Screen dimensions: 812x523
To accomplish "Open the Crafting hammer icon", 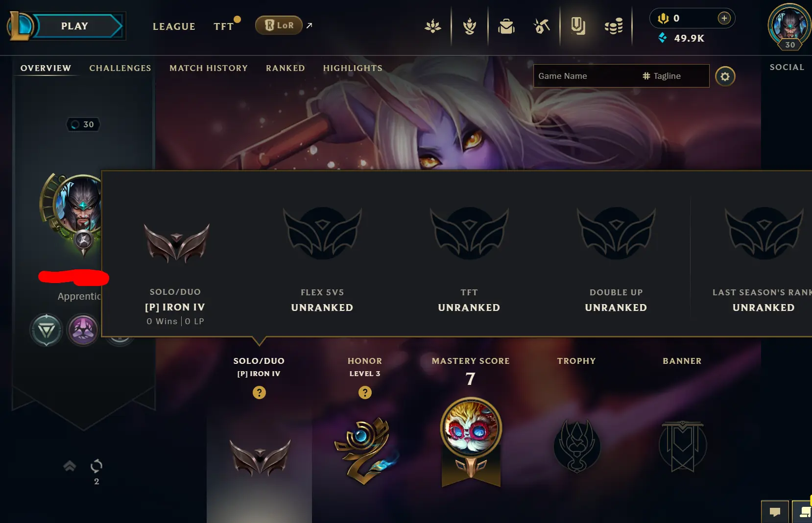I will point(542,26).
